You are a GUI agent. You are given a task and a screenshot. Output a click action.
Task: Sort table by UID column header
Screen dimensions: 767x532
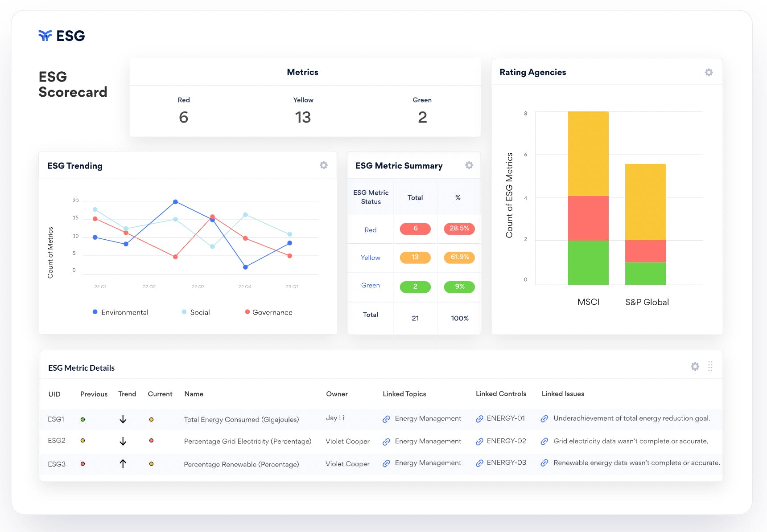click(54, 394)
